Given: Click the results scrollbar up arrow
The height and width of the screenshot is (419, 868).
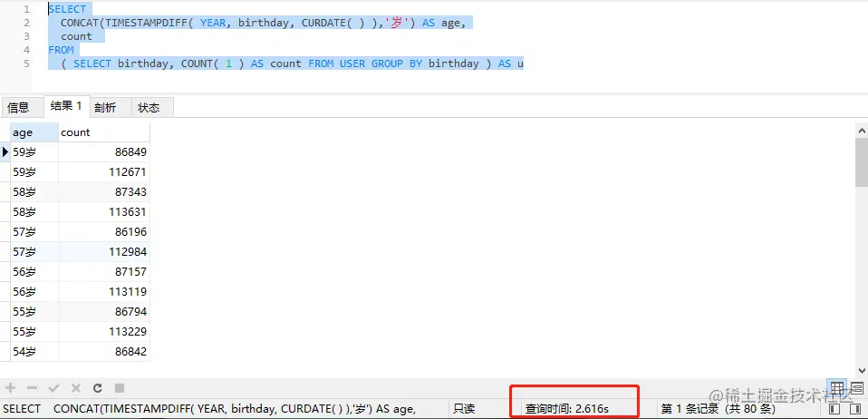Looking at the screenshot, I should coord(862,131).
